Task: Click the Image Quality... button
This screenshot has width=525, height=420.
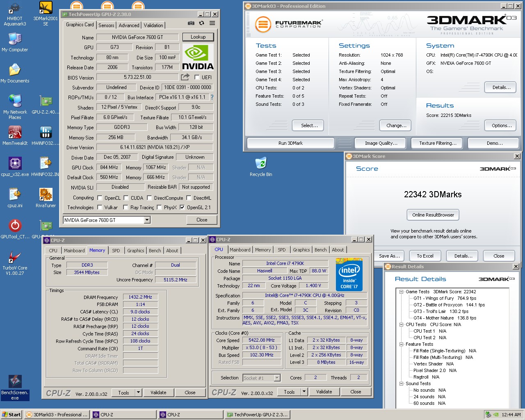Action: (381, 143)
